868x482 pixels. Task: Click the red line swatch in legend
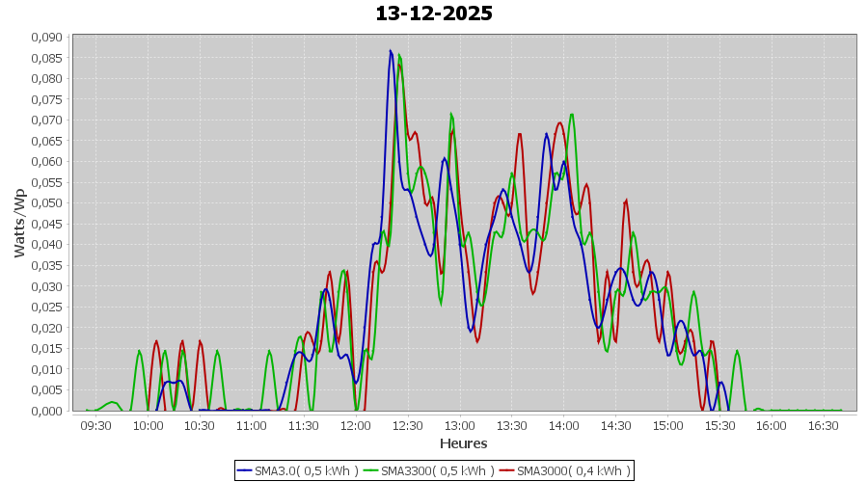coord(507,470)
